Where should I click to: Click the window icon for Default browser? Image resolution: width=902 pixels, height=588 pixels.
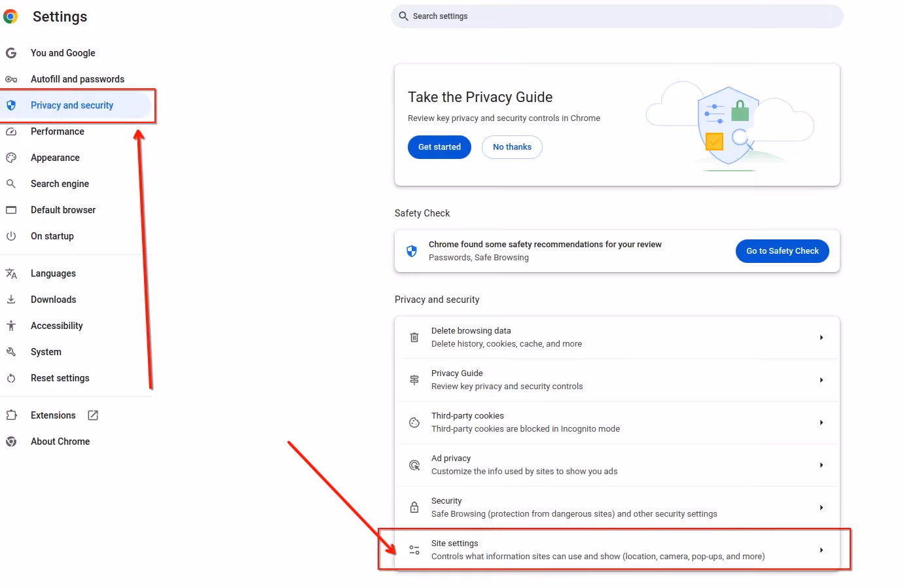11,210
